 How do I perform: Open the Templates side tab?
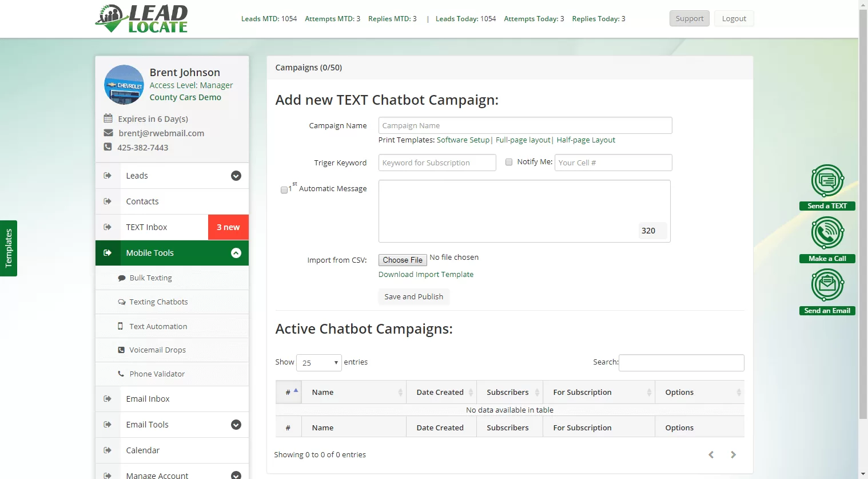pyautogui.click(x=9, y=248)
